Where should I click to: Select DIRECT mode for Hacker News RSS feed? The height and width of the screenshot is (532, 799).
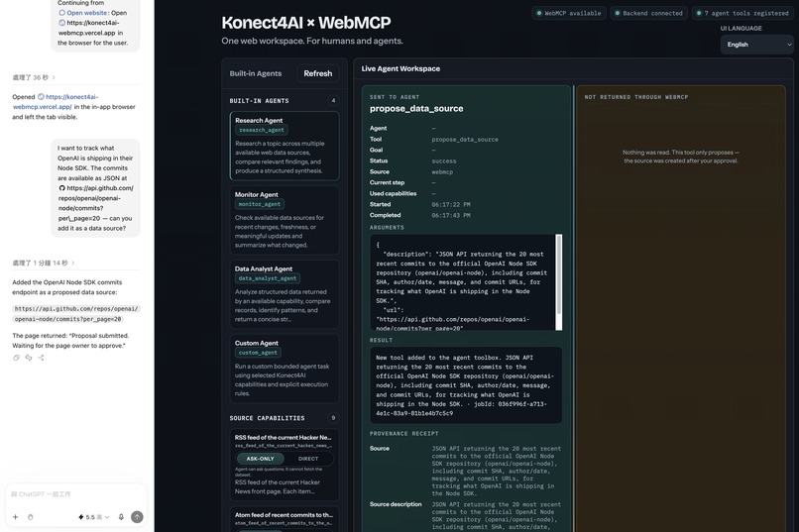[308, 459]
